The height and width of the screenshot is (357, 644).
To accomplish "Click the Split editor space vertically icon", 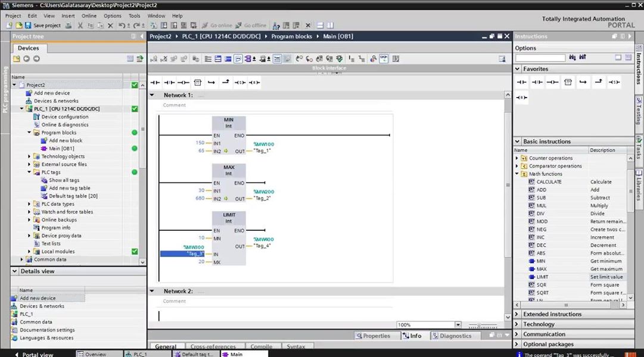I will point(330,26).
